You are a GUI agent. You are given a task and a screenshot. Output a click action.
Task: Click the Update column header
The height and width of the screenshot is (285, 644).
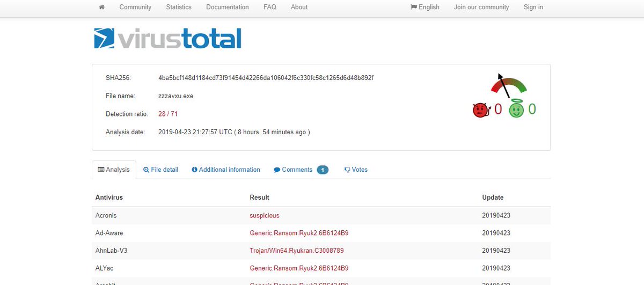[493, 198]
